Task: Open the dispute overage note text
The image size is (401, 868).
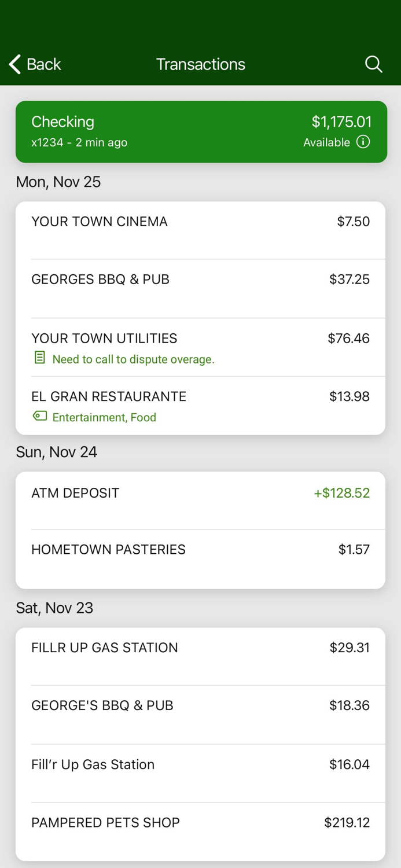Action: click(133, 359)
